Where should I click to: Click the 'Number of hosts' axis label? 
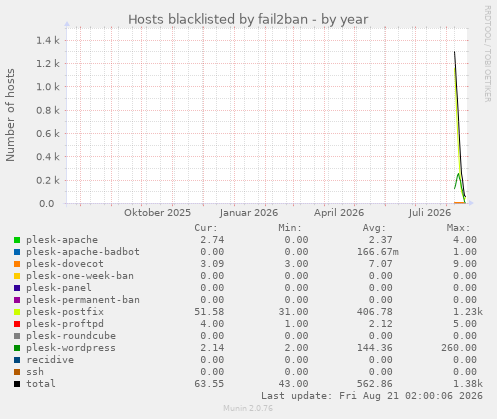pos(10,115)
